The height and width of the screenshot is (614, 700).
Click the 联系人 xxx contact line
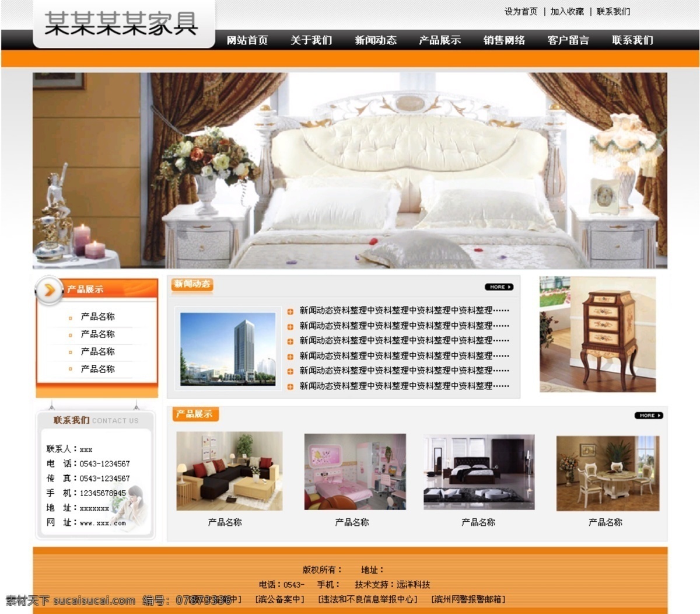tap(69, 449)
